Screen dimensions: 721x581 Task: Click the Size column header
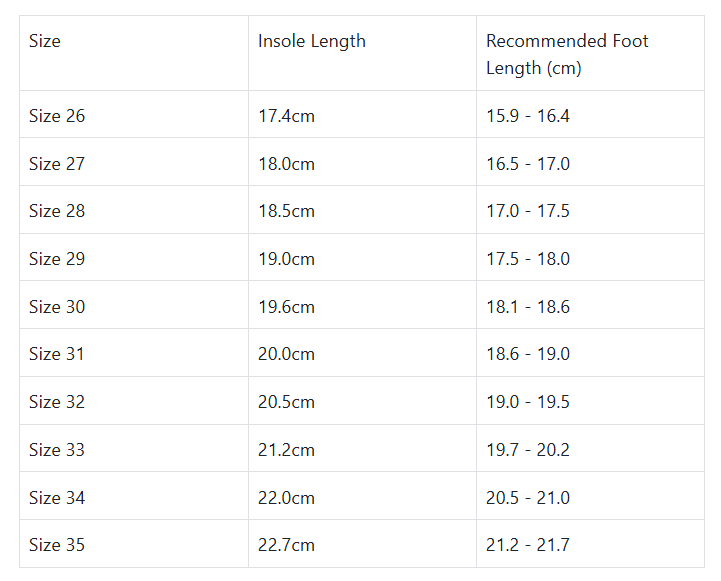coord(45,42)
